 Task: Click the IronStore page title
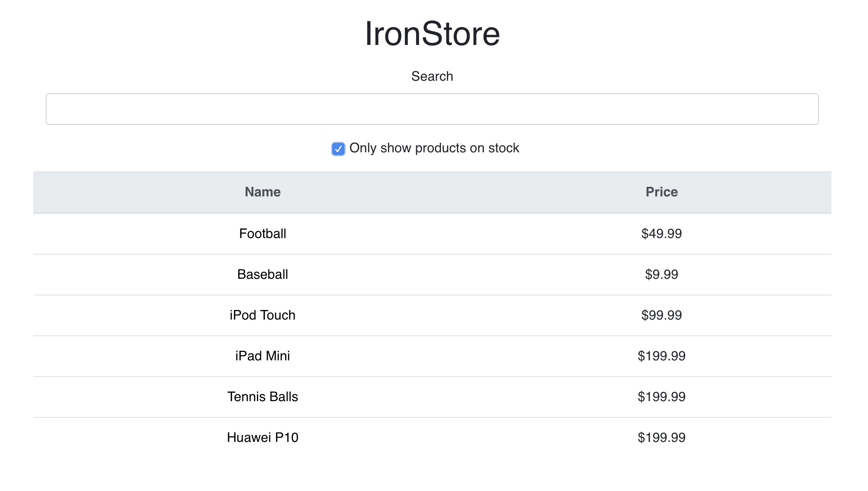point(432,34)
